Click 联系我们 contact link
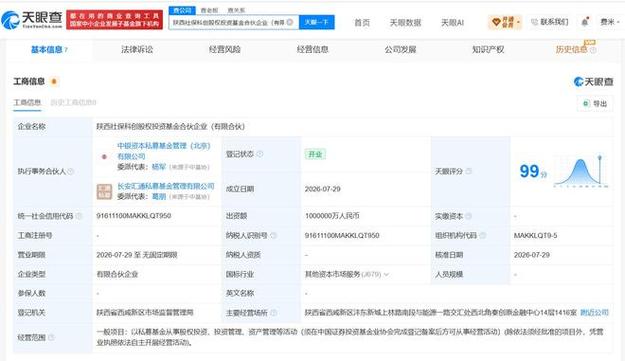625x361 pixels. tap(549, 22)
